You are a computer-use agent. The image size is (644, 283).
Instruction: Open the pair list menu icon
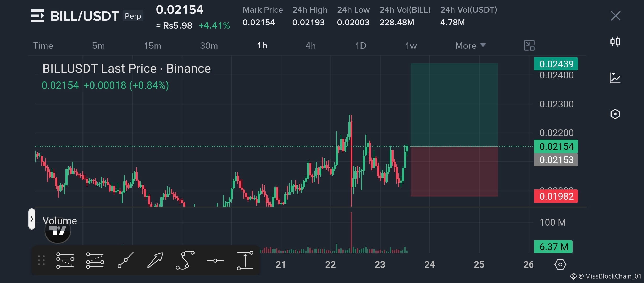(38, 16)
